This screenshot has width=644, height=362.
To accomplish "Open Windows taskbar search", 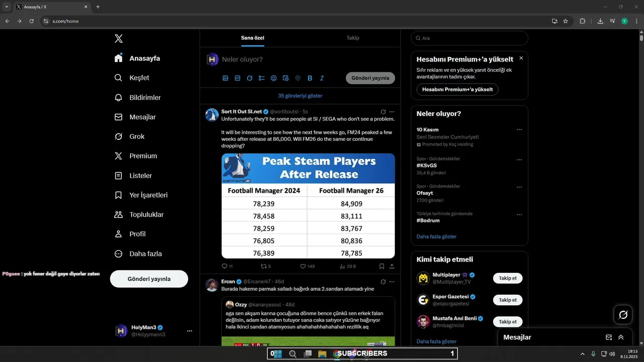I will click(x=292, y=354).
